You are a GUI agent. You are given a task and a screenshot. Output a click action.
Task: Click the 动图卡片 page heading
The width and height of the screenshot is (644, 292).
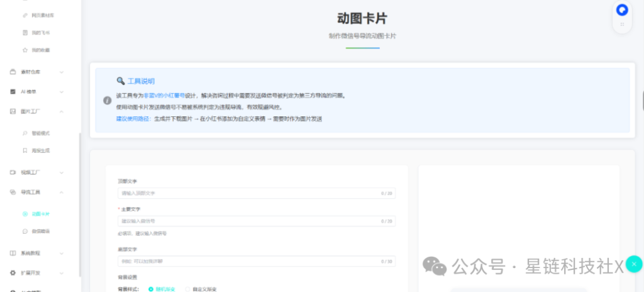pyautogui.click(x=362, y=18)
